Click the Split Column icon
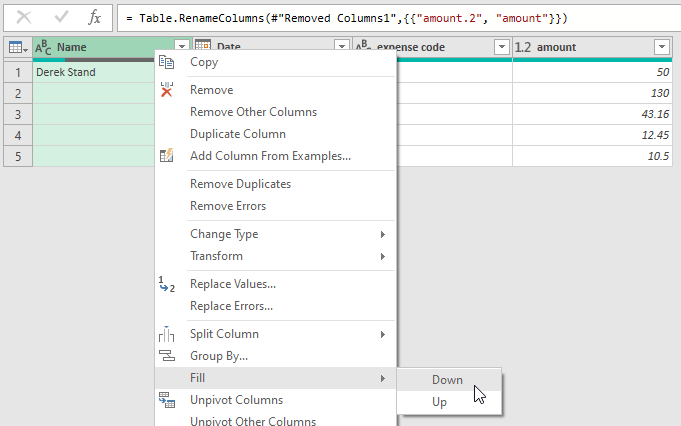Screen dimensions: 681x426 (x=166, y=334)
